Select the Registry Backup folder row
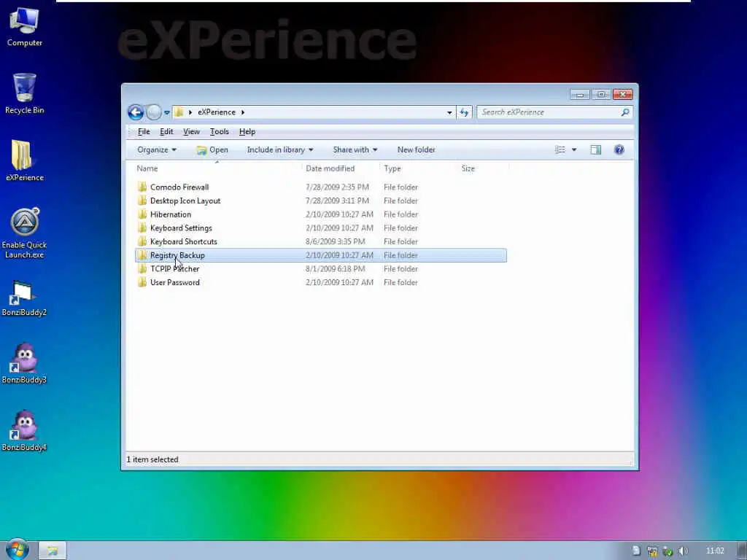 pyautogui.click(x=321, y=255)
